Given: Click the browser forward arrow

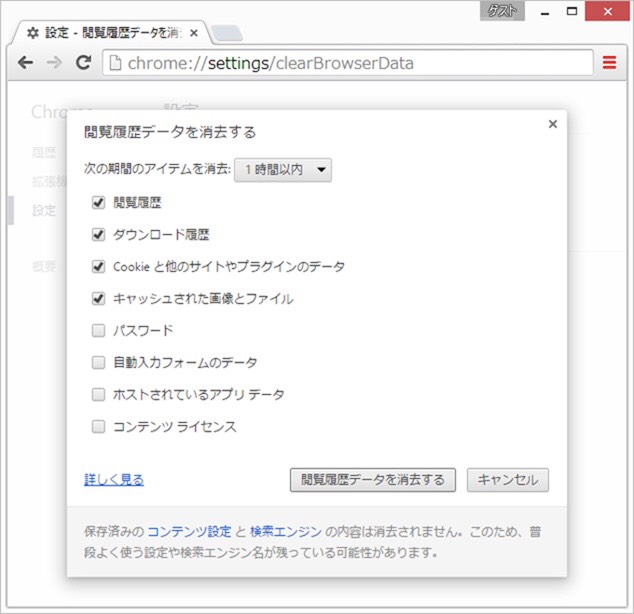Looking at the screenshot, I should click(x=54, y=63).
